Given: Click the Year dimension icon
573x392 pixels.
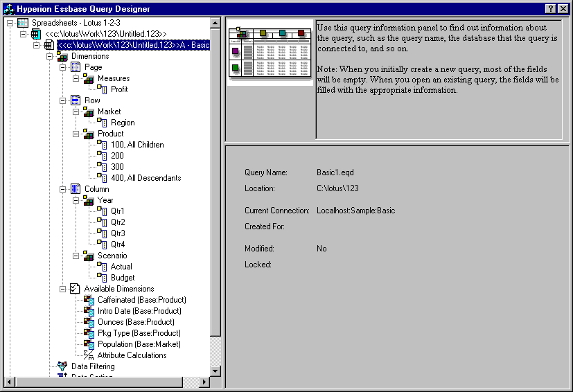Looking at the screenshot, I should click(x=89, y=200).
